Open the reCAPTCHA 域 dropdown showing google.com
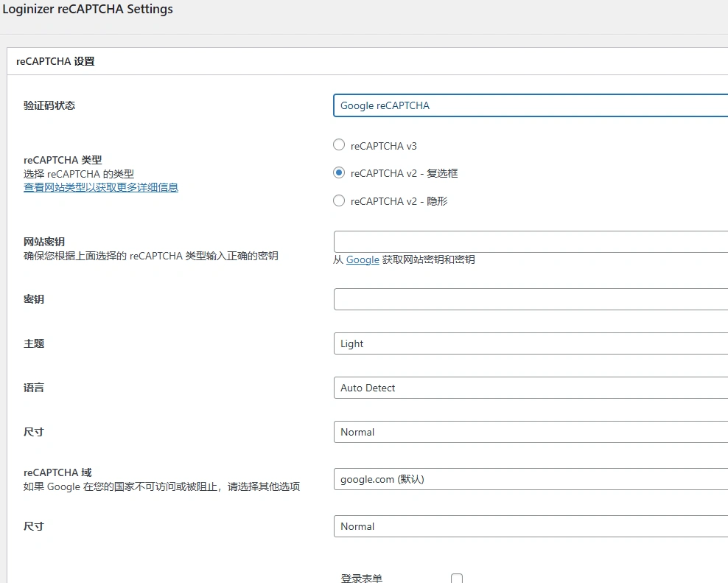Image resolution: width=728 pixels, height=583 pixels. point(529,479)
